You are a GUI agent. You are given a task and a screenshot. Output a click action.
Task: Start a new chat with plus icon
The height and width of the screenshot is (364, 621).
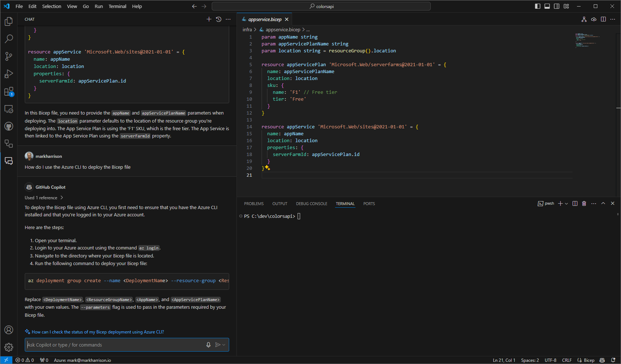(209, 19)
